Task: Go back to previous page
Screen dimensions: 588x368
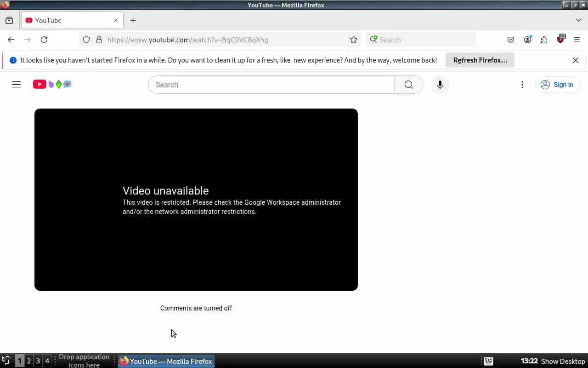Action: (11, 40)
